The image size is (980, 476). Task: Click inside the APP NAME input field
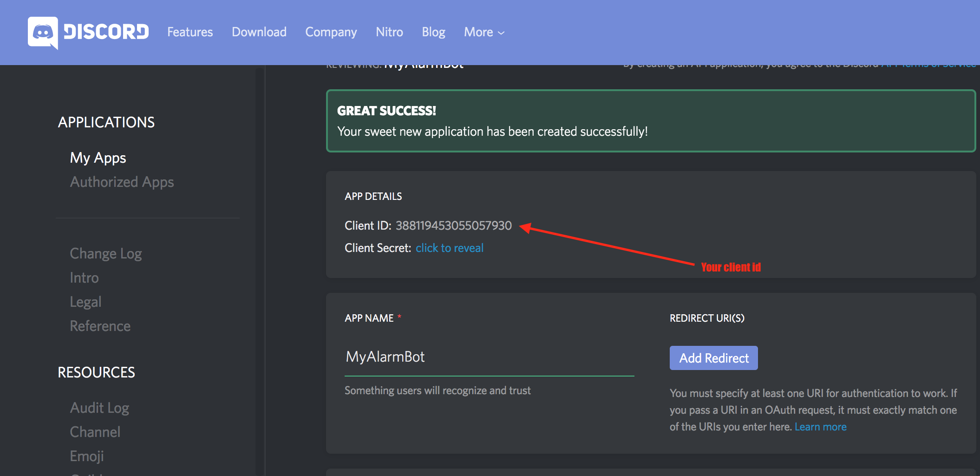(488, 357)
